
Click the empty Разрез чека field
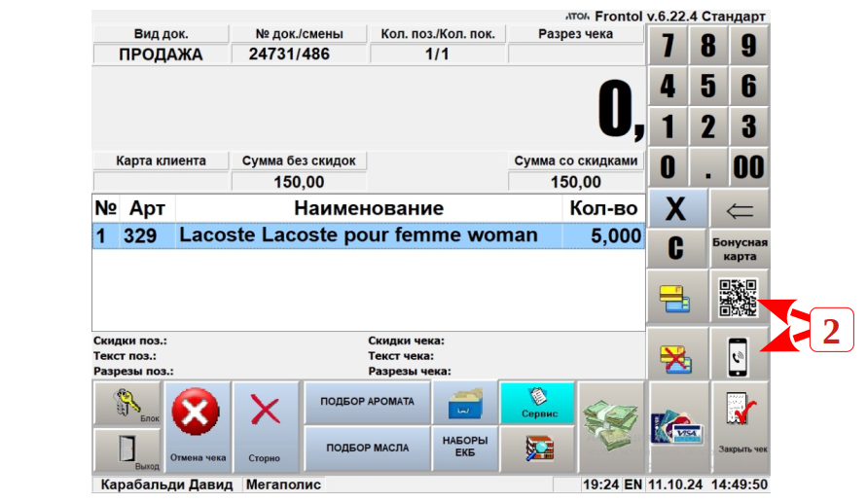tap(576, 54)
